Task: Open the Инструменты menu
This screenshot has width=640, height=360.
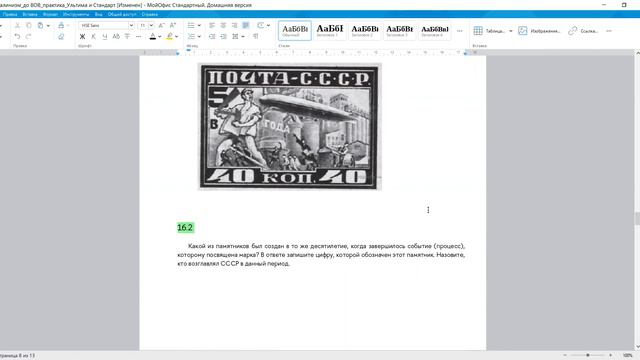Action: pos(76,14)
